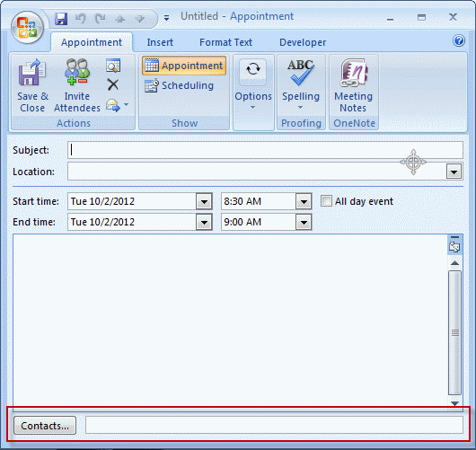Image resolution: width=476 pixels, height=450 pixels.
Task: Click the Contacts... button
Action: point(45,426)
